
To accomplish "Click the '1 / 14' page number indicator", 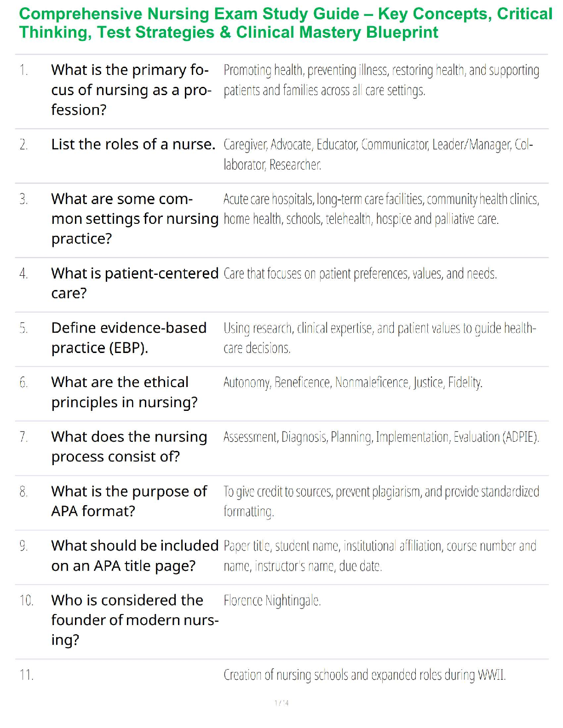I will 281,703.
